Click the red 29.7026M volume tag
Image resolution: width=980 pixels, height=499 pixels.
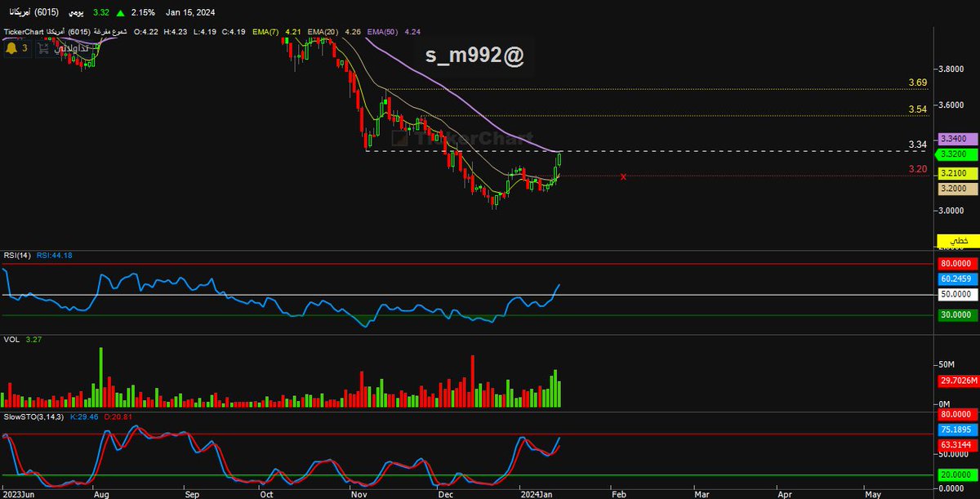[x=956, y=380]
